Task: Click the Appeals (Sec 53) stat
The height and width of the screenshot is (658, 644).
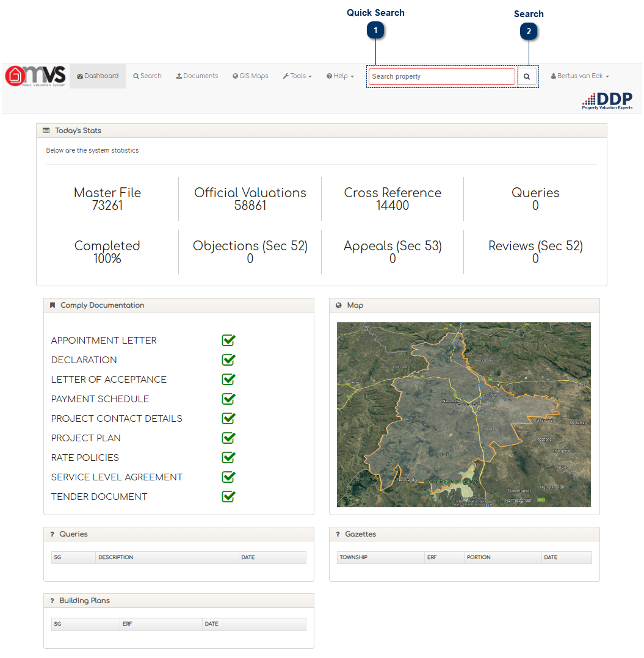Action: (393, 251)
